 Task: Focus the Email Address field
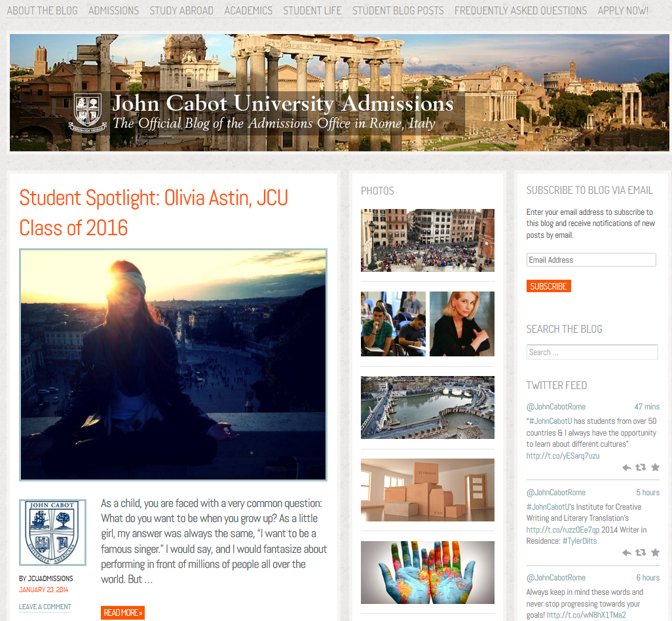click(591, 259)
